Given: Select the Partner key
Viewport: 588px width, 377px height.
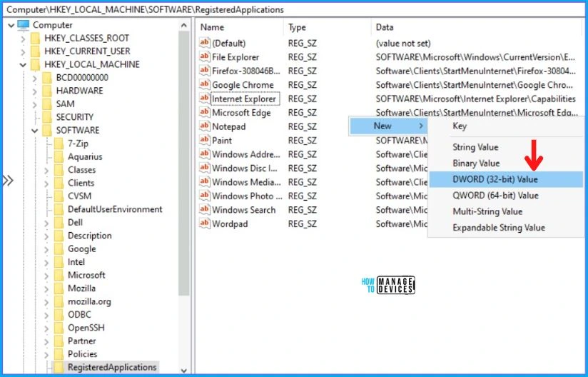Looking at the screenshot, I should click(82, 341).
